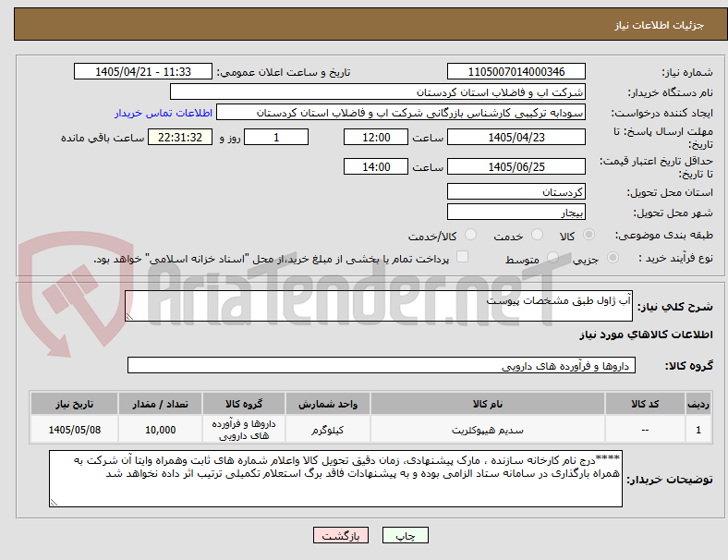Click the deadline date field 1405/04/23
The height and width of the screenshot is (560, 728).
(516, 138)
